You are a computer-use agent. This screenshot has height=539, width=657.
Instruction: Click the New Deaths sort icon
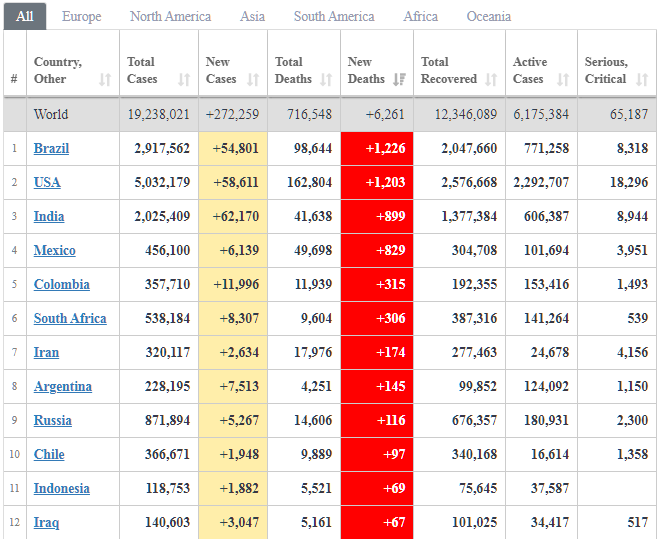click(x=399, y=80)
